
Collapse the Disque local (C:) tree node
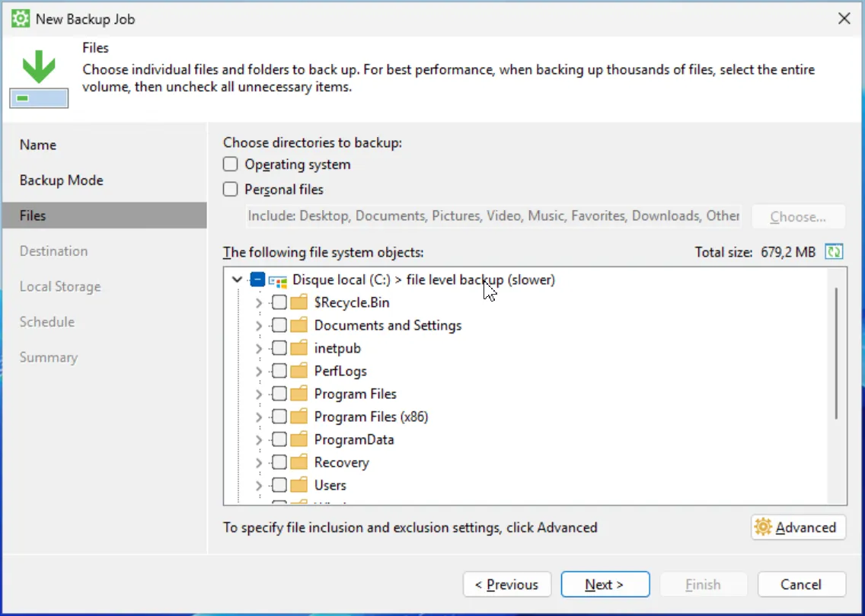click(238, 280)
